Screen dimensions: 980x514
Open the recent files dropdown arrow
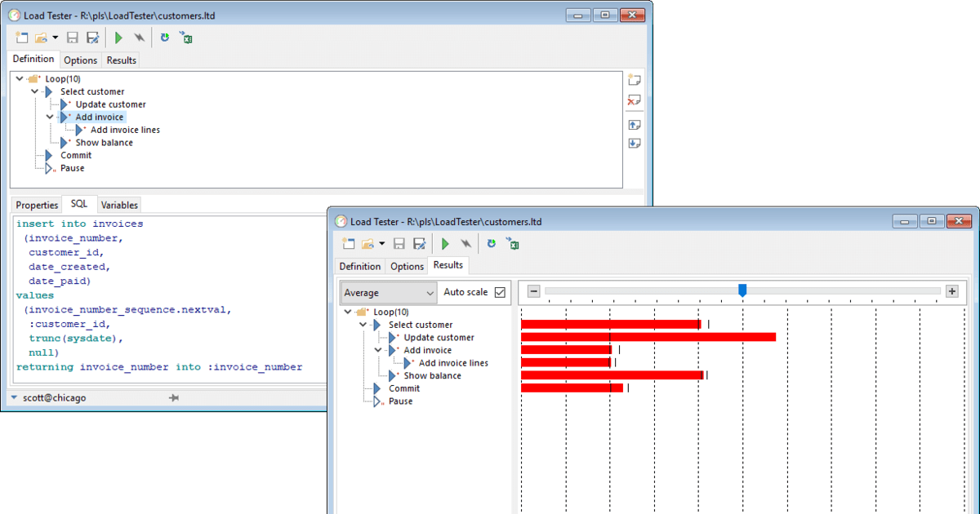[x=382, y=243]
